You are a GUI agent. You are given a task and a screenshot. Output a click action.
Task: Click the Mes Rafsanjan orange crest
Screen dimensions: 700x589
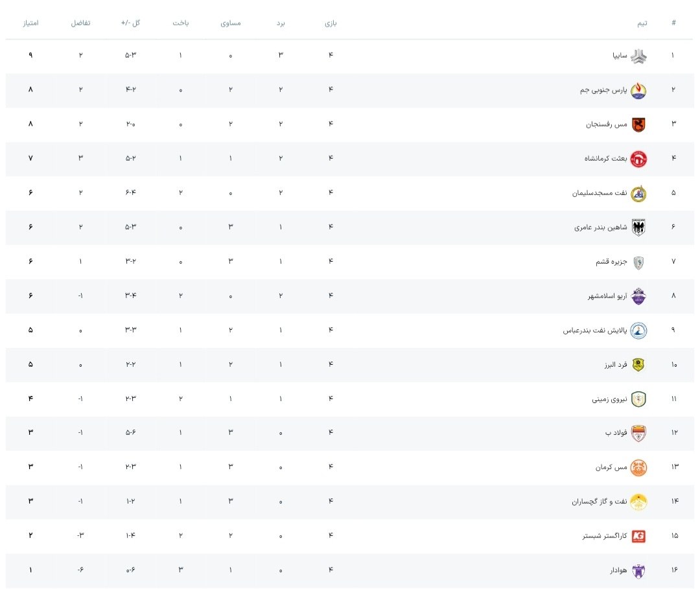coord(638,125)
